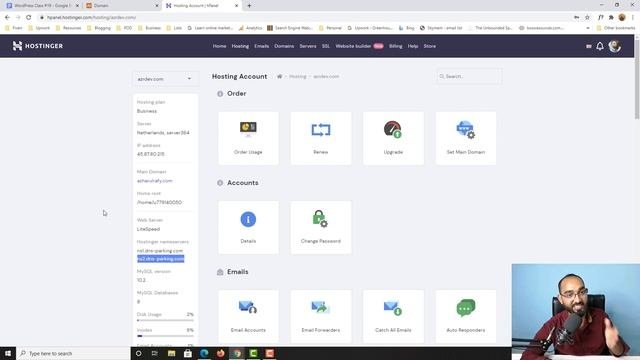
Task: Click the Order section heading
Action: 236,93
